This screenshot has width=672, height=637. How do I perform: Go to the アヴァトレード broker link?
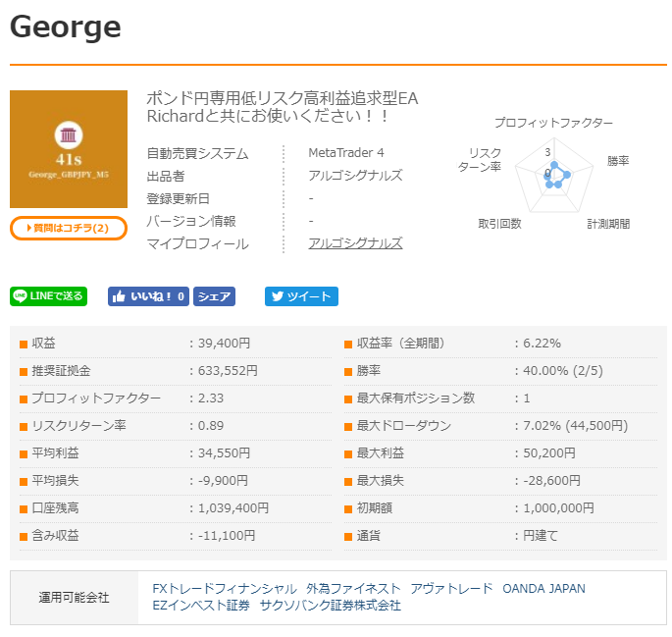pos(451,589)
